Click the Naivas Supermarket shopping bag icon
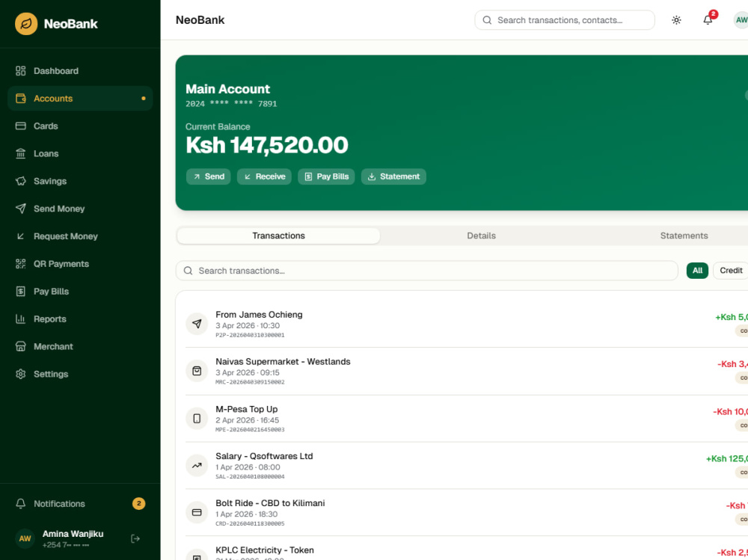The height and width of the screenshot is (560, 748). pos(197,371)
